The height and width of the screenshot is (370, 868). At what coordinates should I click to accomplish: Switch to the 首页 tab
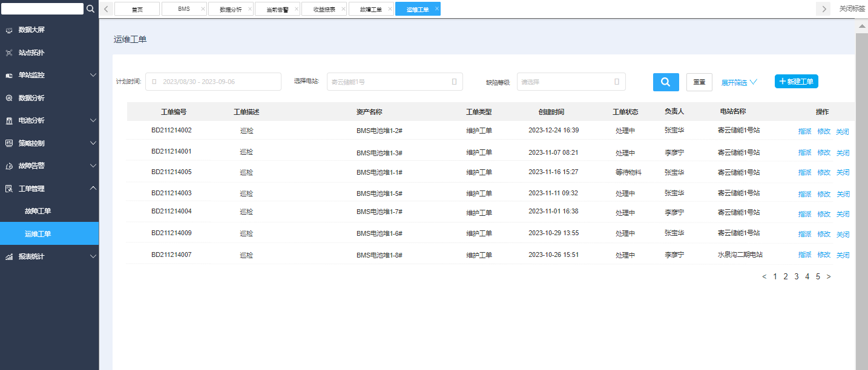tap(137, 9)
